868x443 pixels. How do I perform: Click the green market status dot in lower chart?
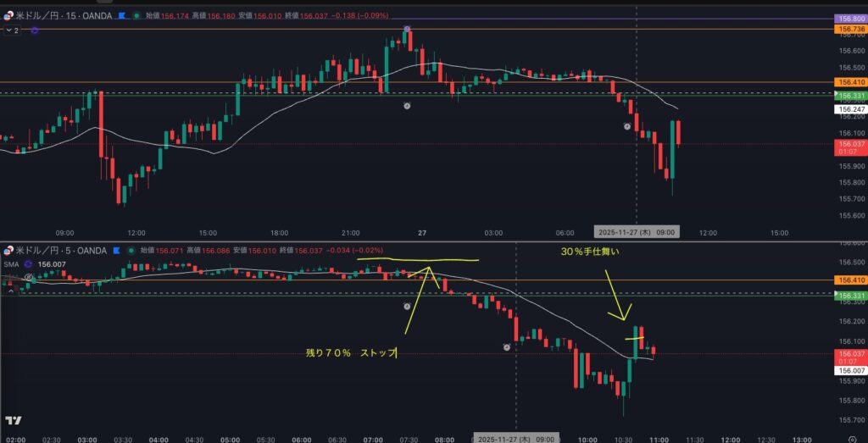coord(131,251)
